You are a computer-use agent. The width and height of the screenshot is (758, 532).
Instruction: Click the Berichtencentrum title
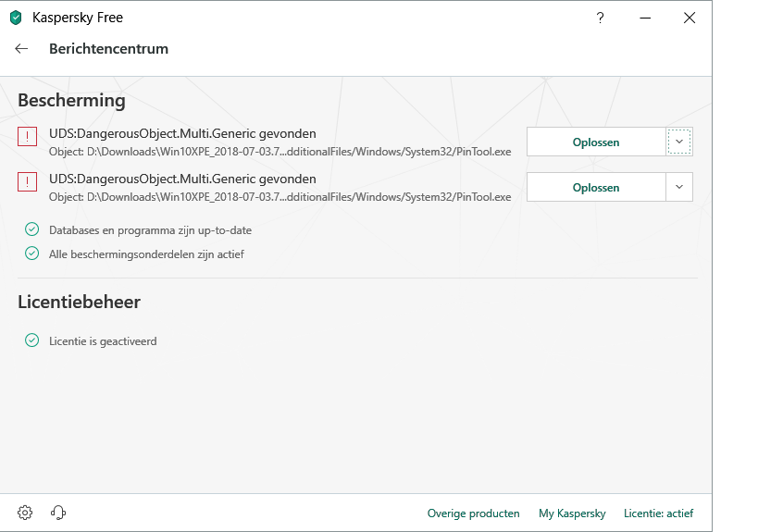tap(109, 49)
